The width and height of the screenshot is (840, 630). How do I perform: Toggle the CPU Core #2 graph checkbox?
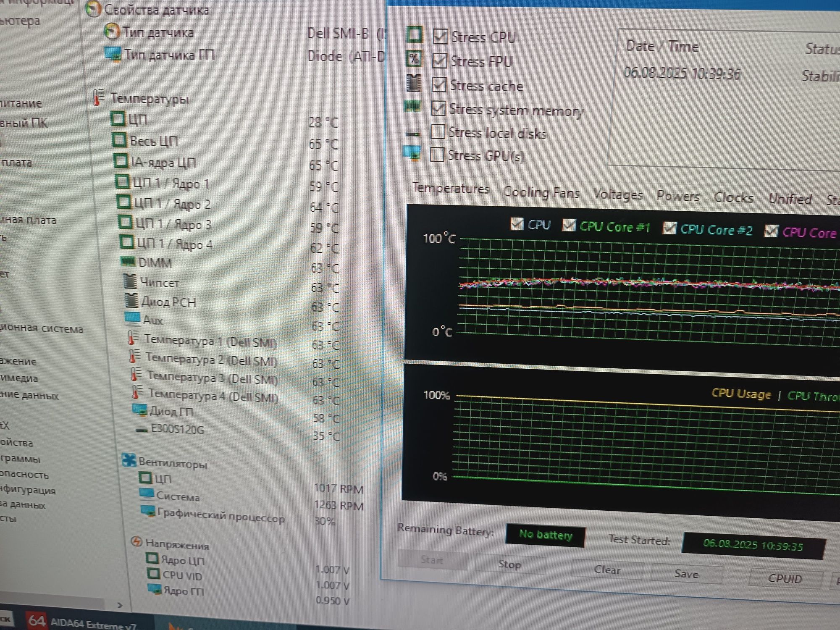pyautogui.click(x=669, y=228)
